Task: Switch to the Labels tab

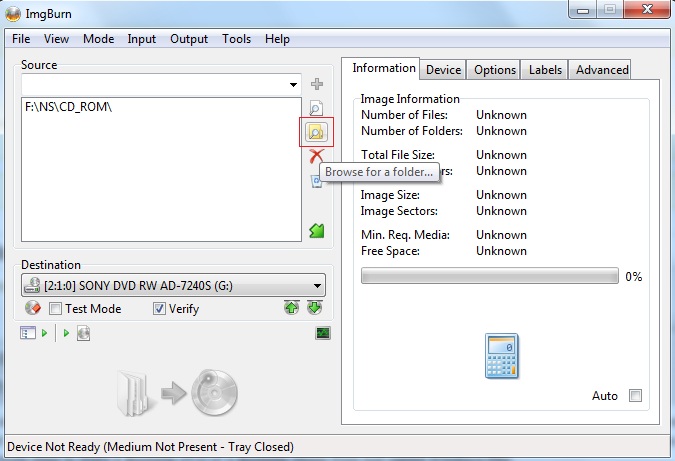Action: [x=545, y=70]
